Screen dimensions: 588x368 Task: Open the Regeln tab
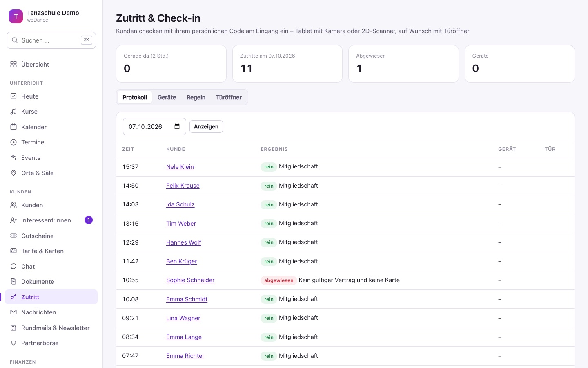point(196,97)
